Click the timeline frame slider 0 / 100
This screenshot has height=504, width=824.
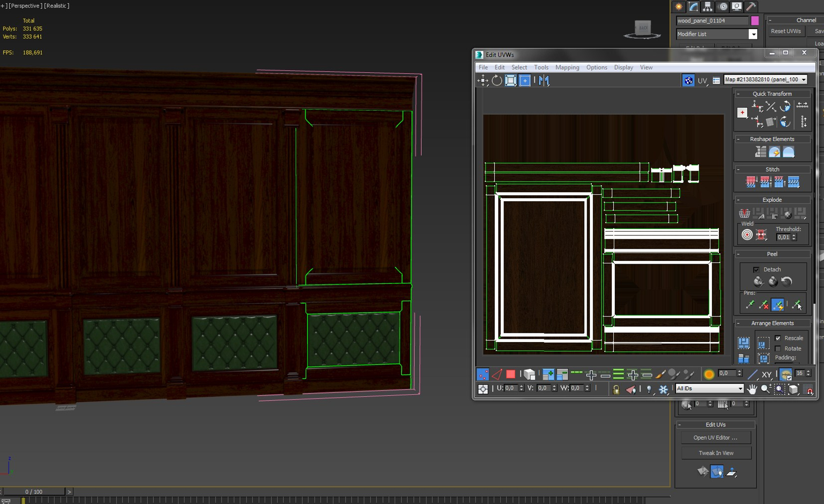tap(34, 491)
